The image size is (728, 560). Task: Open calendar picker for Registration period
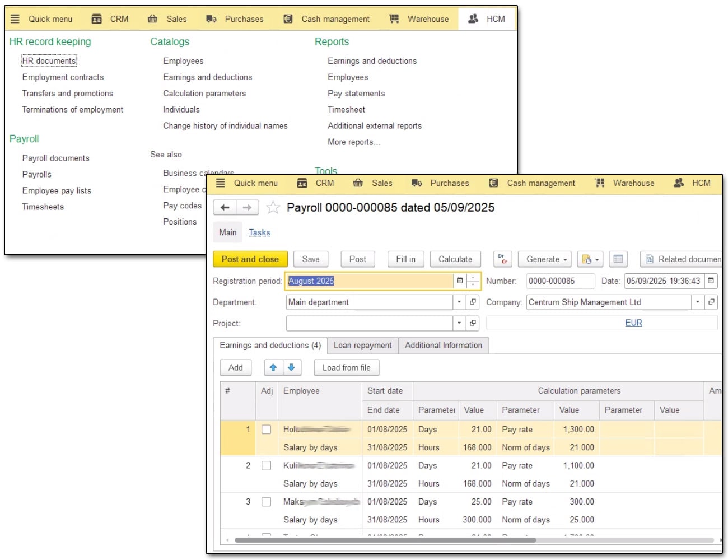coord(460,281)
